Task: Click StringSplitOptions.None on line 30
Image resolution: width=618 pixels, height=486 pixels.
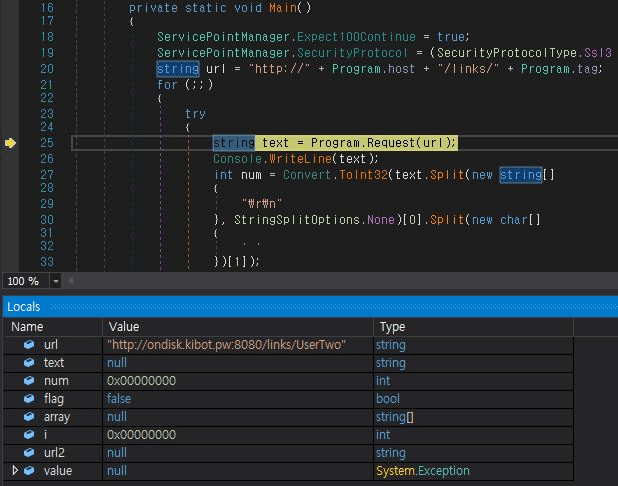Action: [314, 220]
